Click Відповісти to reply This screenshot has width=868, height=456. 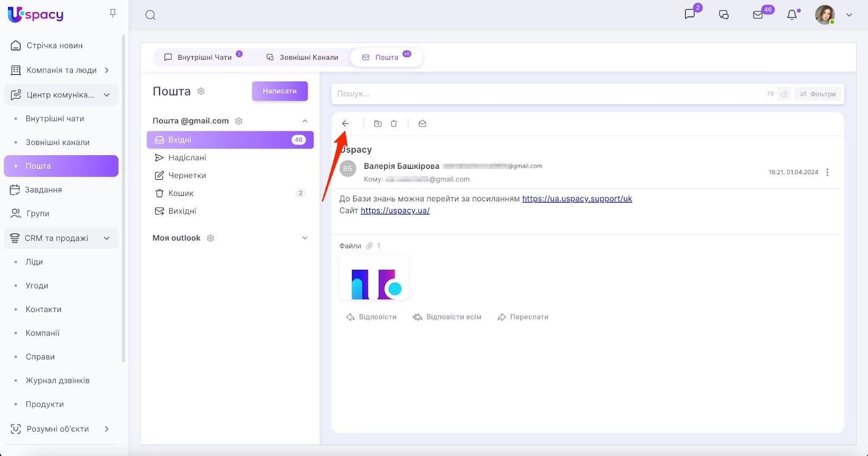pyautogui.click(x=372, y=317)
